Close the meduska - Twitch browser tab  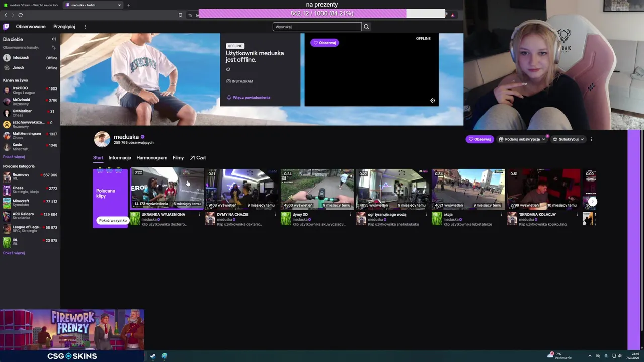(x=119, y=5)
